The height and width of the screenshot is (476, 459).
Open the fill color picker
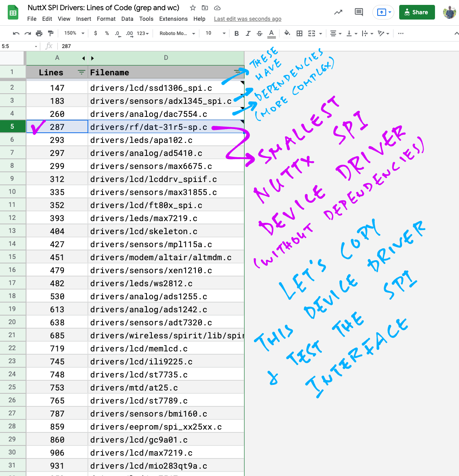coord(287,33)
